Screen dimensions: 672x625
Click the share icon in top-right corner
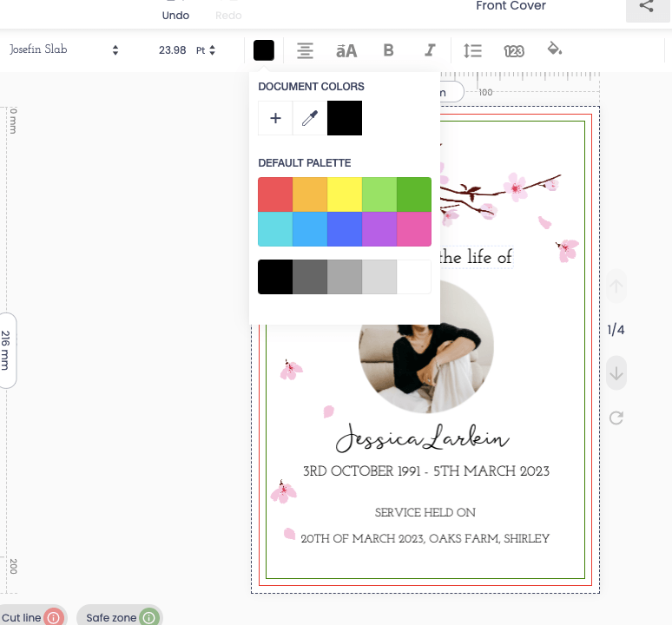[647, 7]
